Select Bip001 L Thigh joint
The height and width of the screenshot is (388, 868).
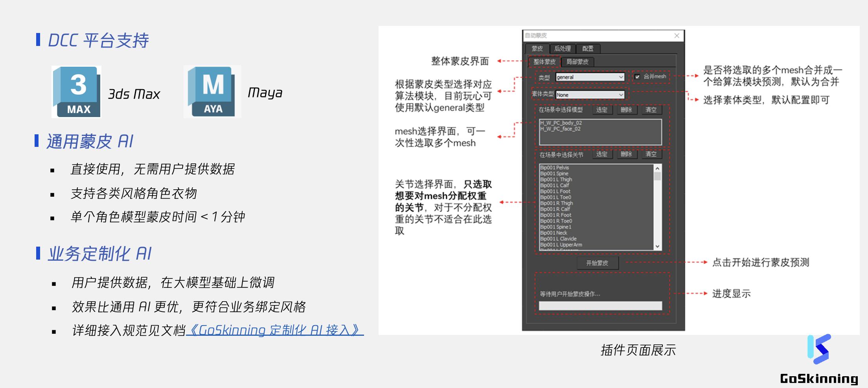(556, 179)
